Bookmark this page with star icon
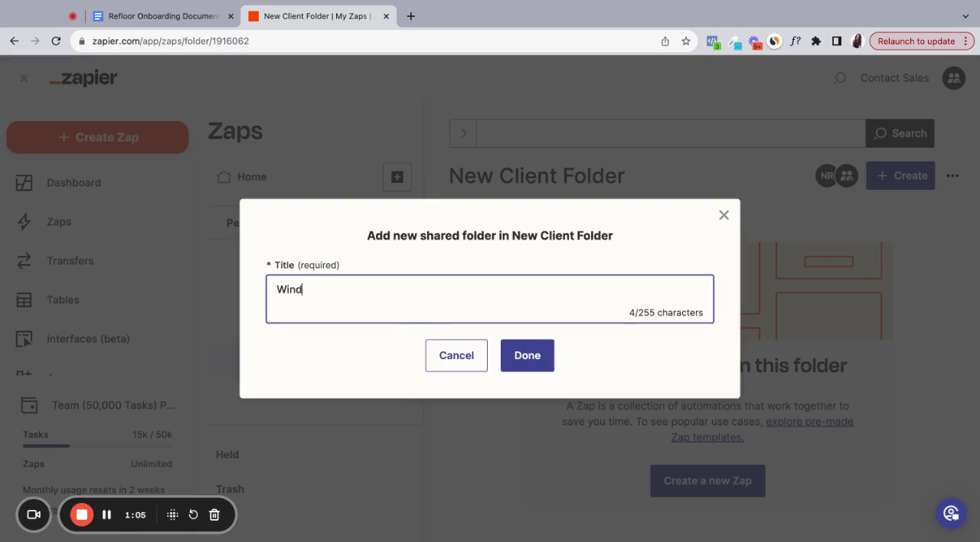The image size is (980, 542). pyautogui.click(x=686, y=41)
